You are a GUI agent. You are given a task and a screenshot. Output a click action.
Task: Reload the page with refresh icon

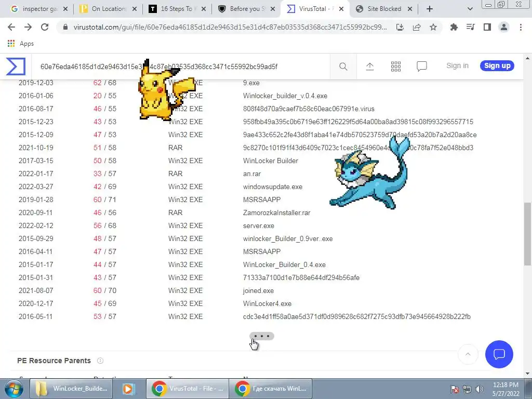(x=45, y=27)
